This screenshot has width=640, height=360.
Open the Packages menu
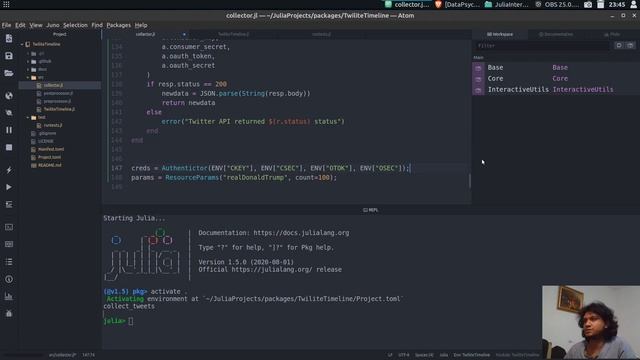point(118,25)
